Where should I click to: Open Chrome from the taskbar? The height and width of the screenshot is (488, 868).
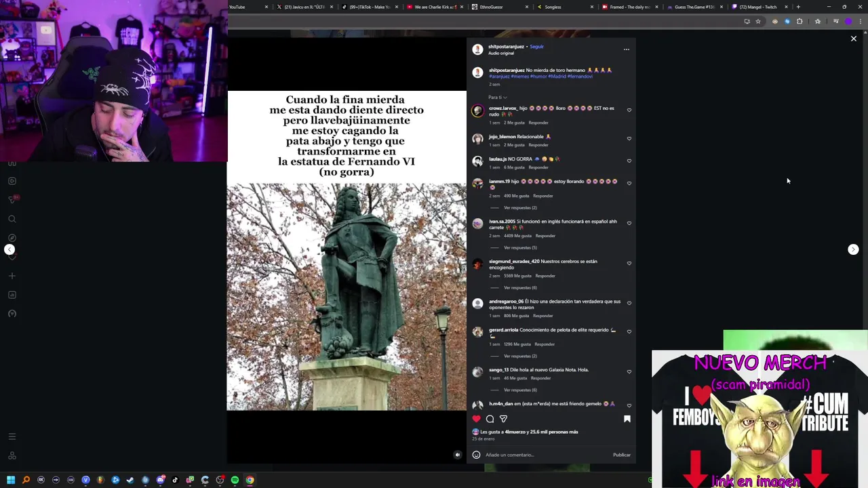pos(250,480)
